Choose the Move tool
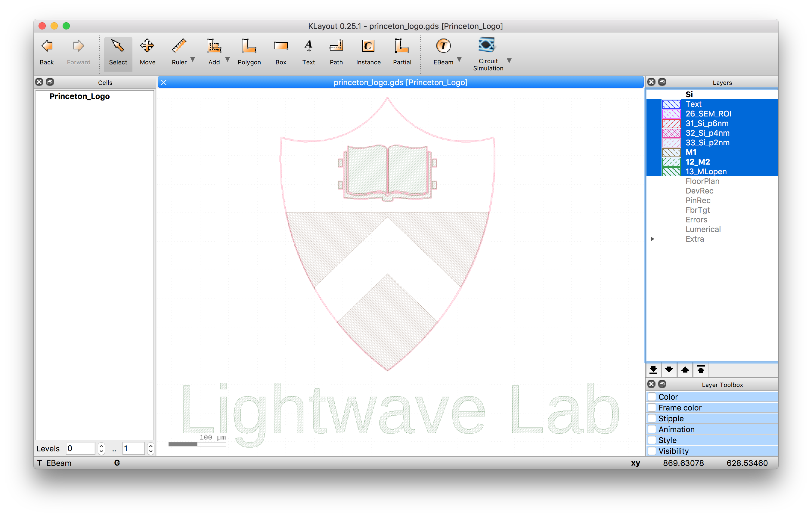812x517 pixels. (x=147, y=52)
